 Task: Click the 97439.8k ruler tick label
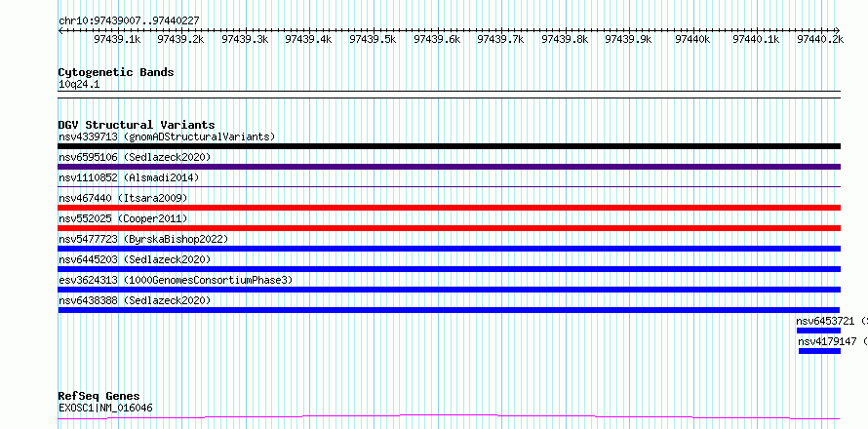click(566, 39)
